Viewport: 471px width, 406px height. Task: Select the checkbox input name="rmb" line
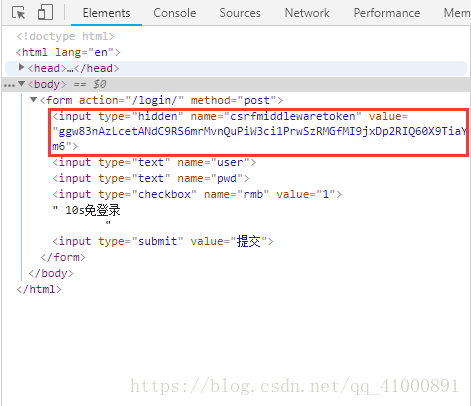click(197, 194)
